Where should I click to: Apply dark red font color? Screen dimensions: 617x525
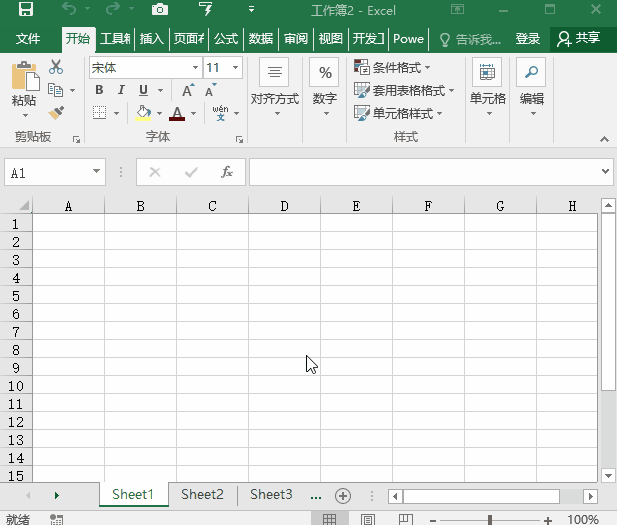177,113
